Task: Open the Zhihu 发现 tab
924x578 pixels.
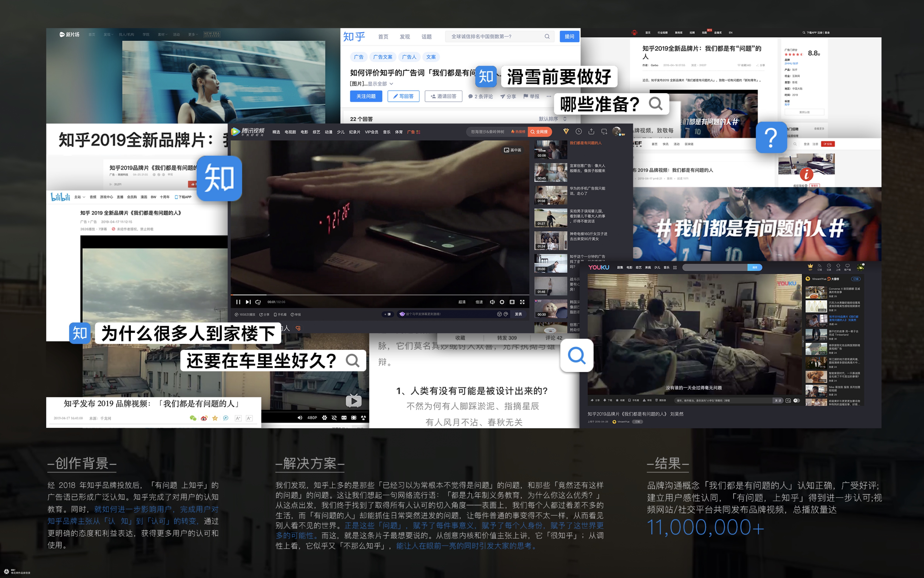Action: click(405, 37)
